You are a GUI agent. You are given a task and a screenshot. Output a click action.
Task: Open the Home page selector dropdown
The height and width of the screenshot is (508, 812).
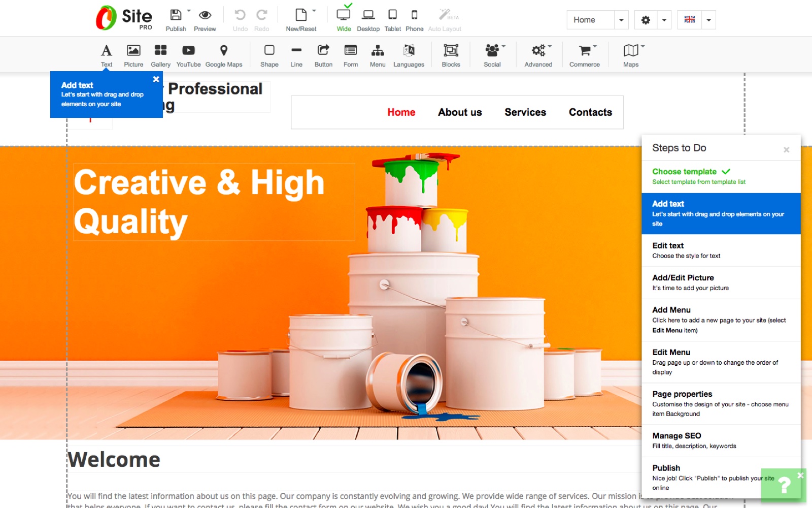[621, 20]
